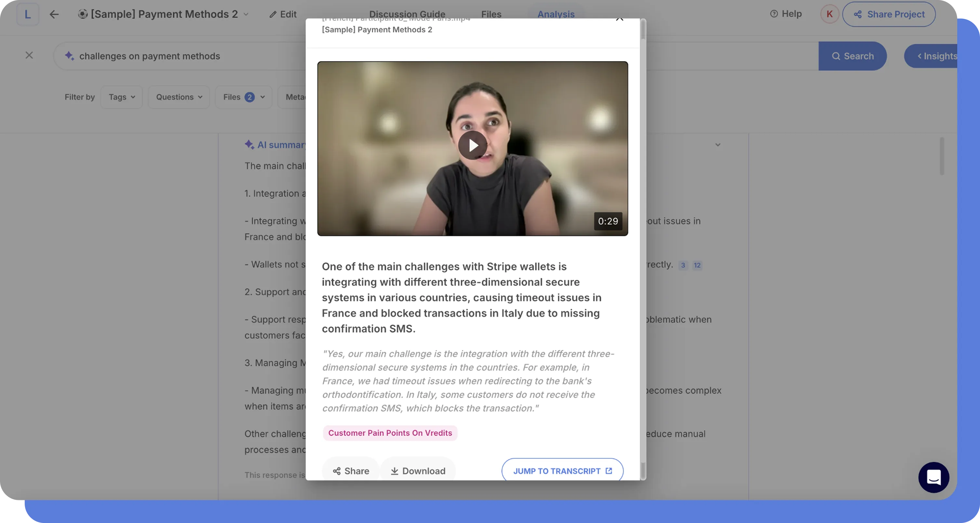Click the clip summary heading text
The height and width of the screenshot is (523, 980).
pos(461,298)
